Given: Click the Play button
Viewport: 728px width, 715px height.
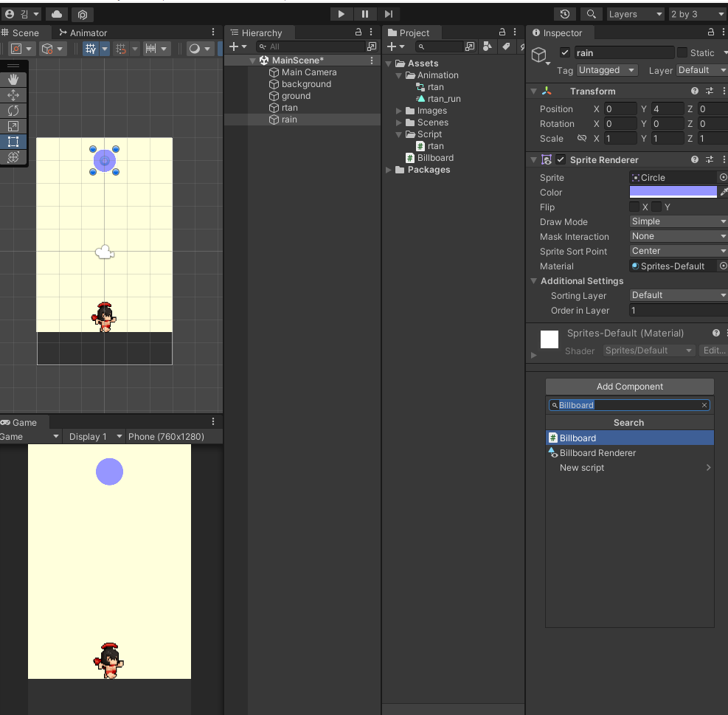Looking at the screenshot, I should (x=342, y=14).
